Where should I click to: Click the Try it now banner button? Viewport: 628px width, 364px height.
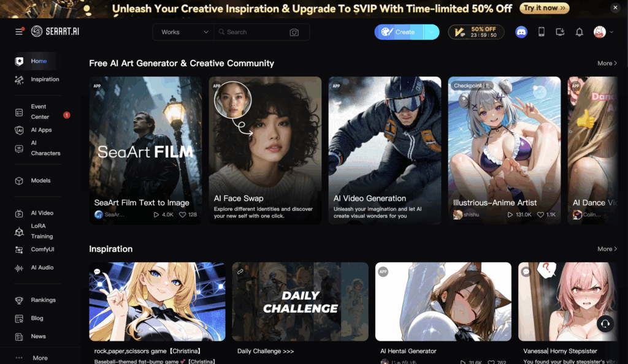pos(545,8)
